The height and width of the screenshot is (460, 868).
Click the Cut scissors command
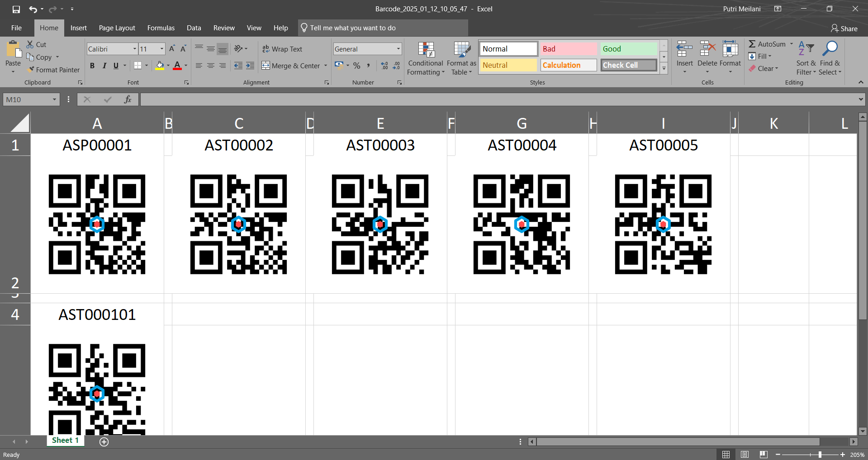point(36,44)
